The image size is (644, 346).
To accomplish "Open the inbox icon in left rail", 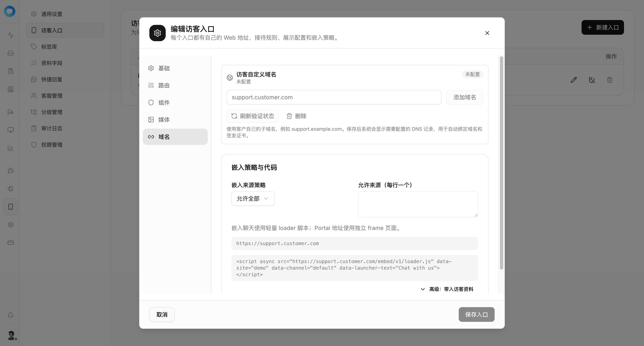I will pos(10,53).
